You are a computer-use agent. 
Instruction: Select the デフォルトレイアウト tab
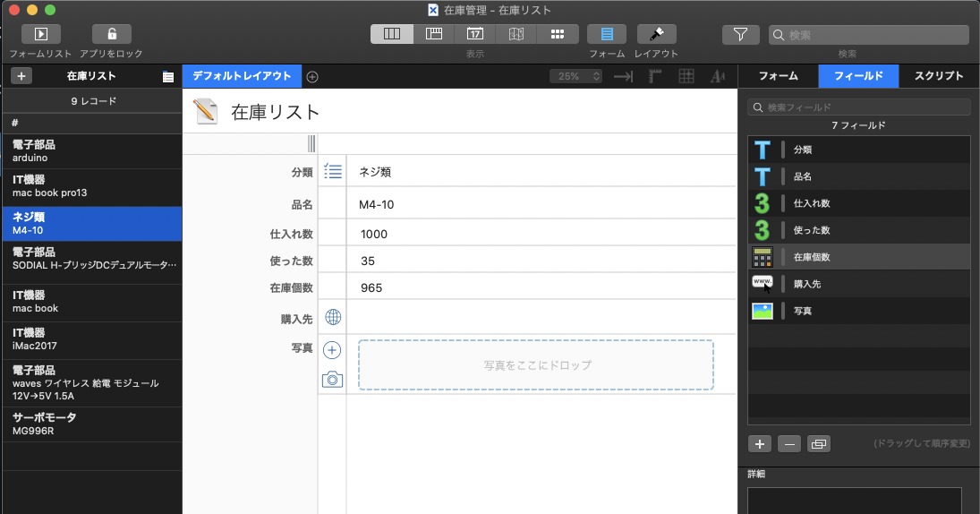(x=242, y=76)
